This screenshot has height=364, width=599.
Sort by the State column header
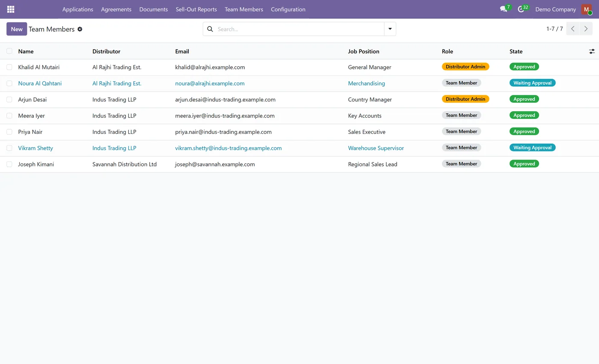pyautogui.click(x=516, y=51)
